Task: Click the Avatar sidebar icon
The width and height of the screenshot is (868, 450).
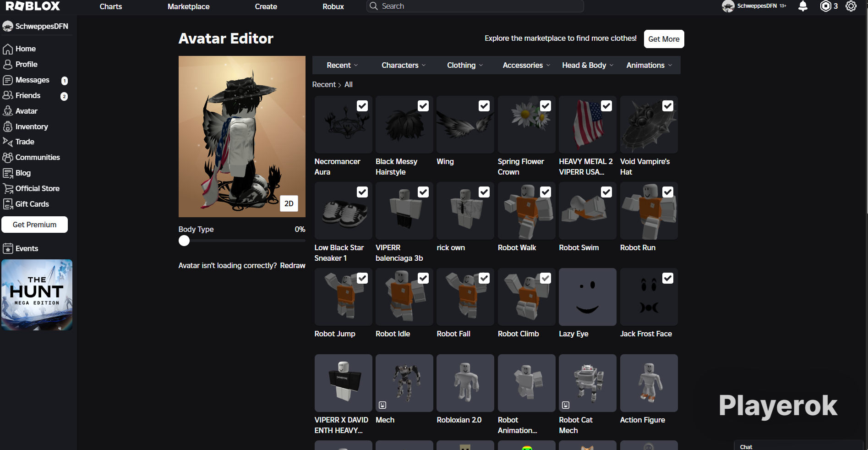Action: tap(8, 111)
